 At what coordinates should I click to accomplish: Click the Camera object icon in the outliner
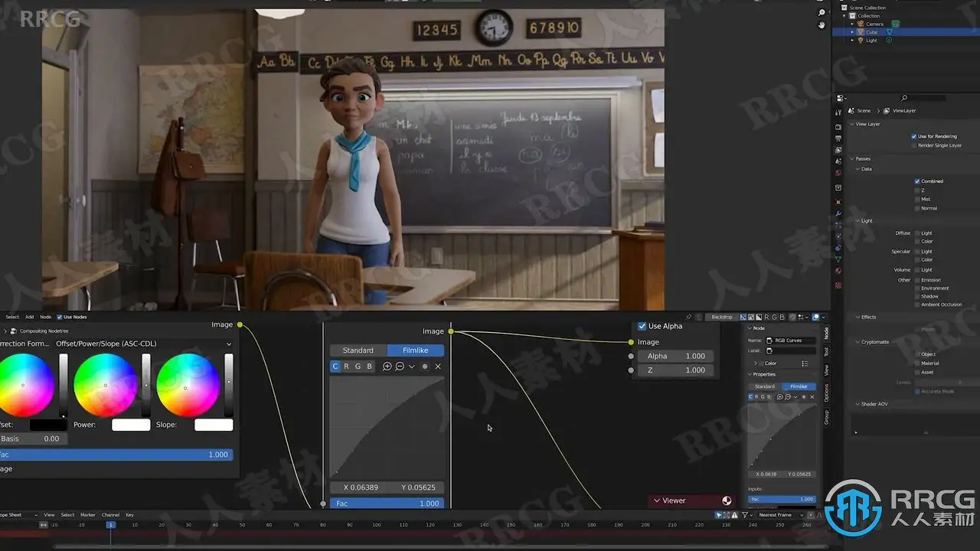point(861,24)
